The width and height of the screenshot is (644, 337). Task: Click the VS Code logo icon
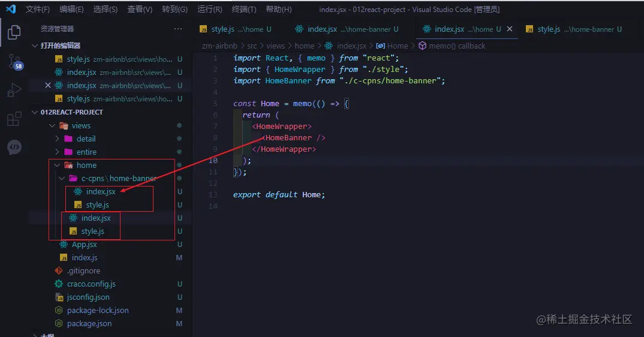(11, 8)
